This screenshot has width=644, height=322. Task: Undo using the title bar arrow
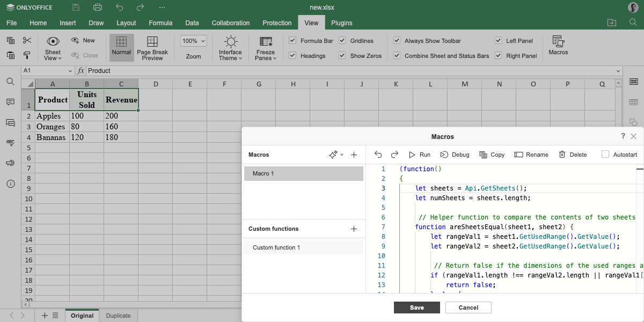pos(119,8)
